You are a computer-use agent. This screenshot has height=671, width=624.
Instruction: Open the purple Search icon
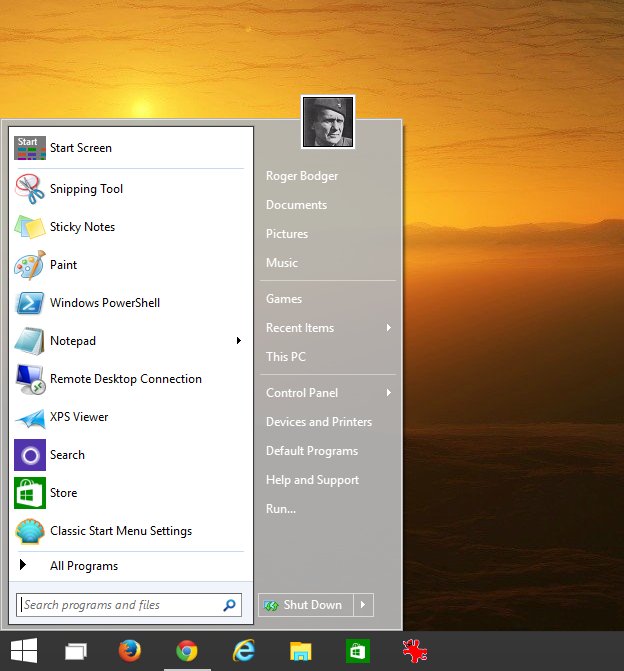click(x=30, y=455)
